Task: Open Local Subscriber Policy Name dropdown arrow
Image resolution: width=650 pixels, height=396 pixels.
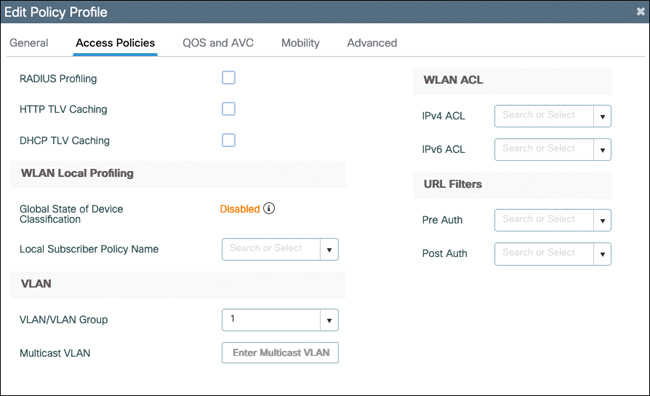Action: point(329,250)
